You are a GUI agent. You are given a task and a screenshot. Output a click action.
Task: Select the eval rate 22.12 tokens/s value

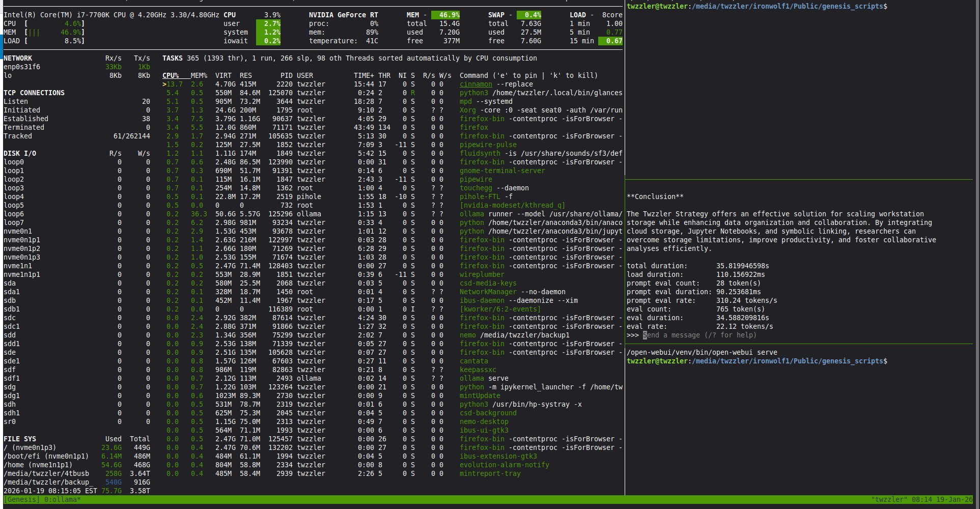coord(745,326)
